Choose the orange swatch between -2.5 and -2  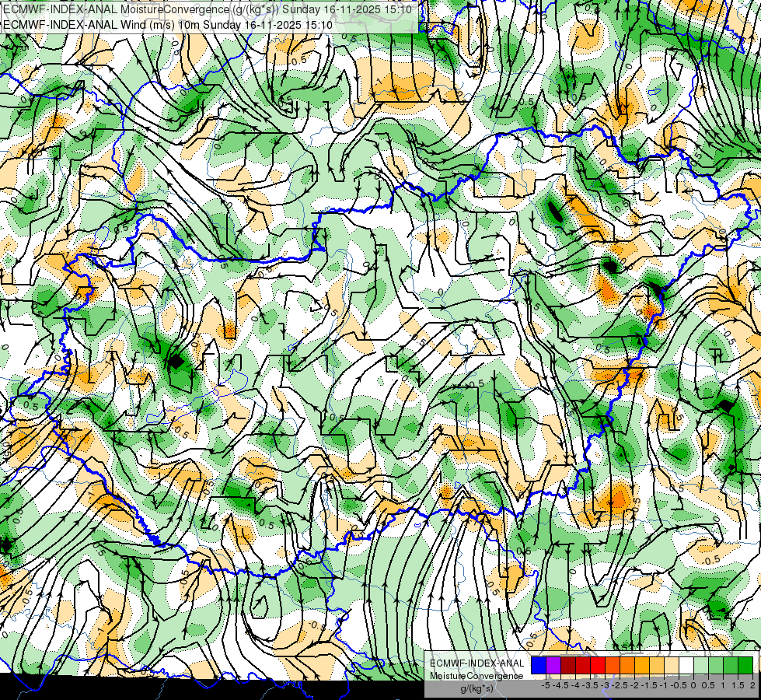pyautogui.click(x=627, y=666)
